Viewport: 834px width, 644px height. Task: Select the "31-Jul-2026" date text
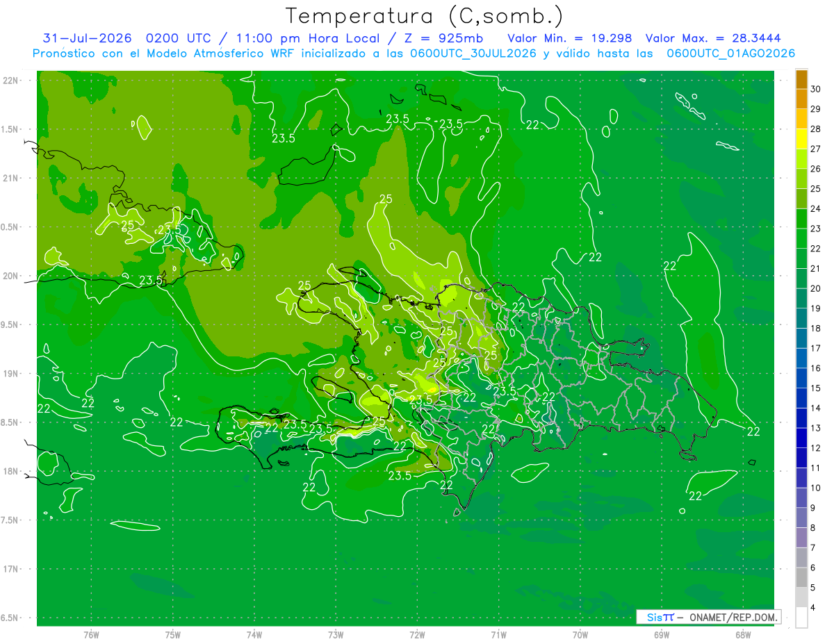pyautogui.click(x=88, y=38)
